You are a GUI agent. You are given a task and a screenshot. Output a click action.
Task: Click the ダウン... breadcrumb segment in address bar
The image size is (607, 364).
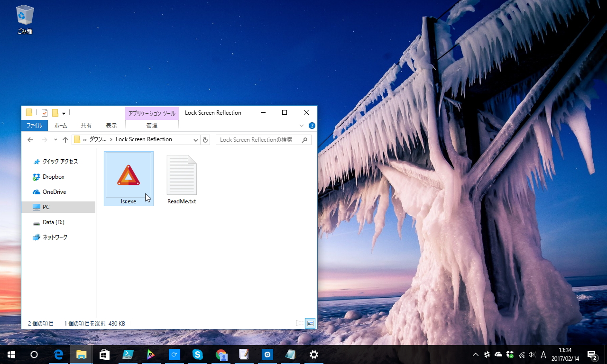click(98, 140)
